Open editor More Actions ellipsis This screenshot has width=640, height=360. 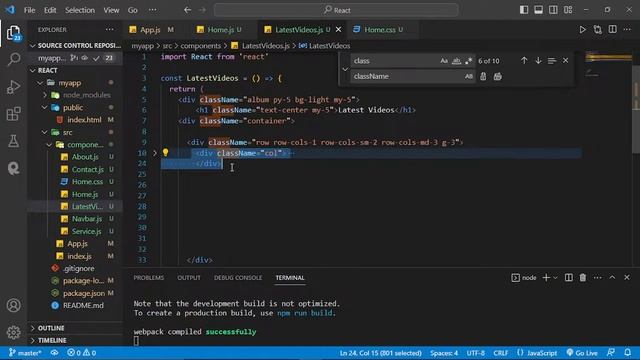coord(627,29)
